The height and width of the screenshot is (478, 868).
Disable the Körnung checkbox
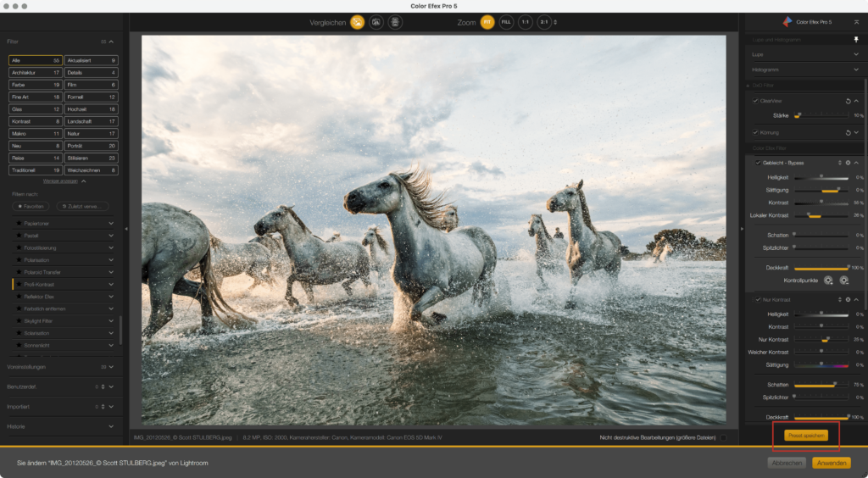click(755, 133)
